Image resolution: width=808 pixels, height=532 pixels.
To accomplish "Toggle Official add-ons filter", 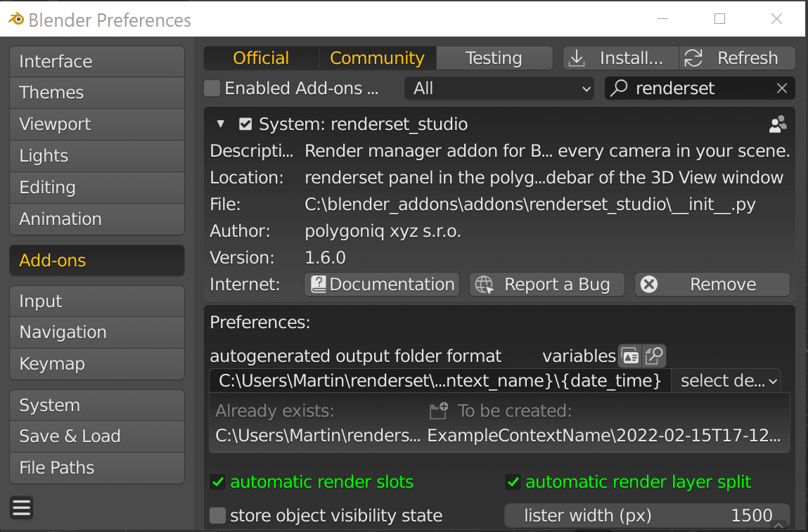I will click(262, 58).
